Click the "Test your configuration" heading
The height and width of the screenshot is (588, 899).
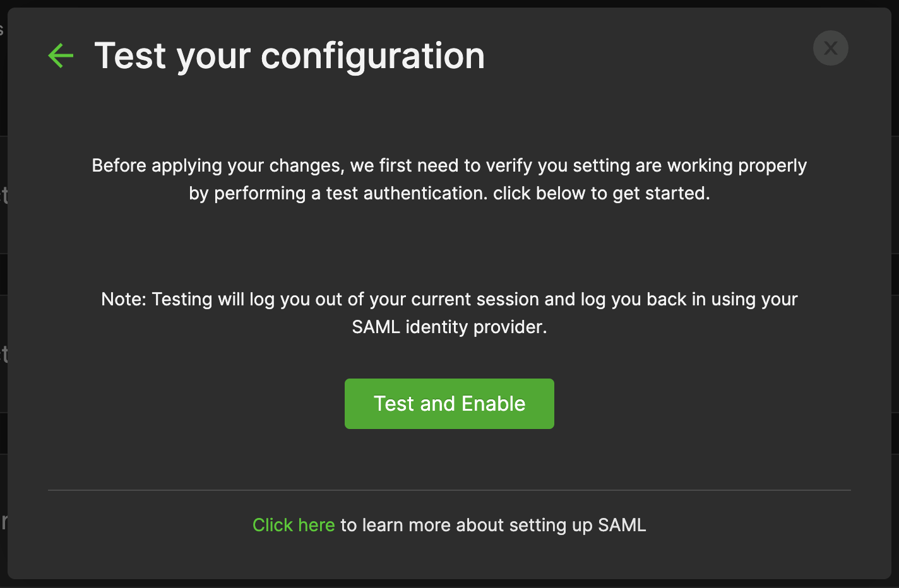[290, 56]
